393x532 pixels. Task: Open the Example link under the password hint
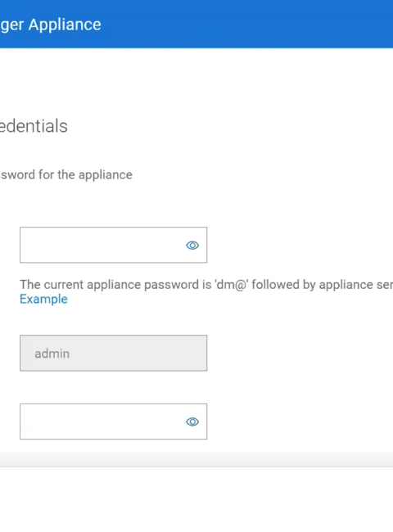43,300
